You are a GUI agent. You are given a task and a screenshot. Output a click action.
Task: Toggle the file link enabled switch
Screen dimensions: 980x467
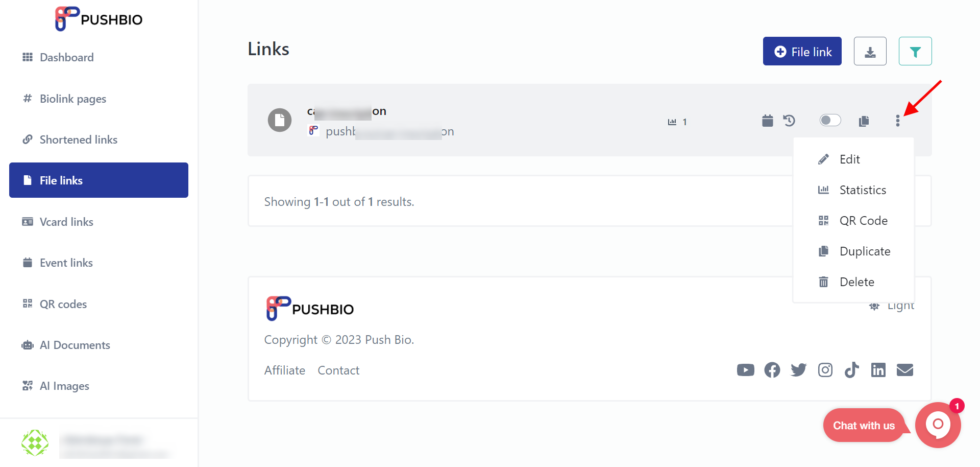(830, 120)
